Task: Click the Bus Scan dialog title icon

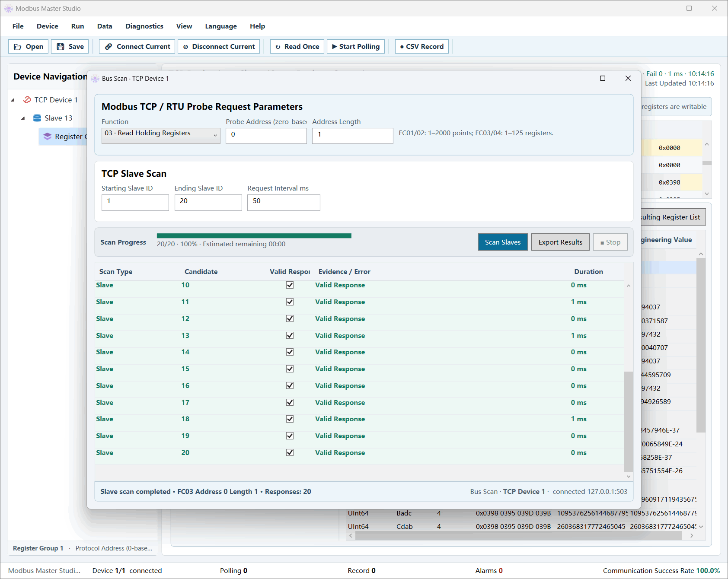Action: (x=95, y=79)
